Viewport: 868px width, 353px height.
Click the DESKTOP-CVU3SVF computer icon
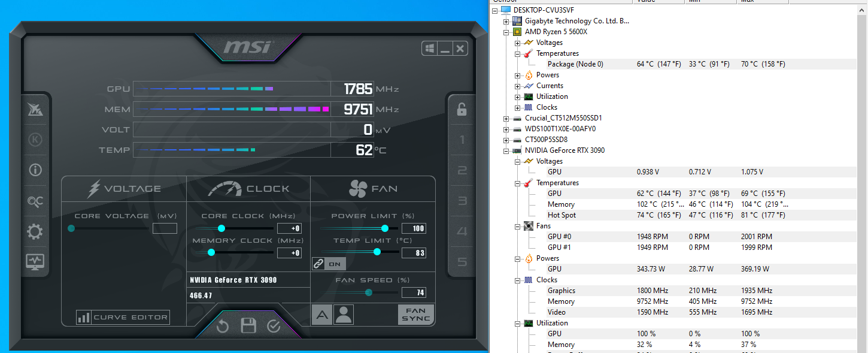(505, 10)
